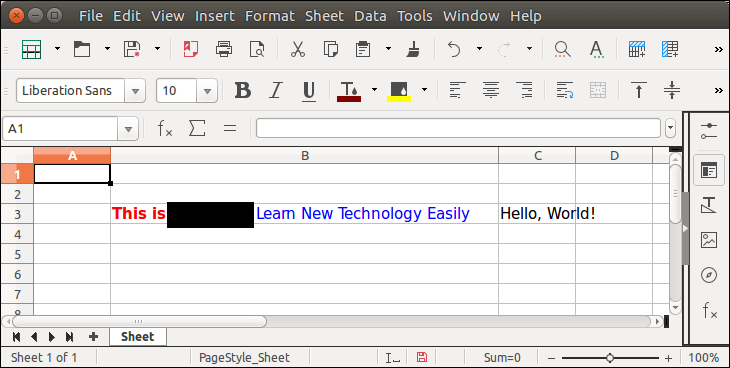This screenshot has width=730, height=368.
Task: Expand the Save options dropdown arrow
Action: [157, 48]
